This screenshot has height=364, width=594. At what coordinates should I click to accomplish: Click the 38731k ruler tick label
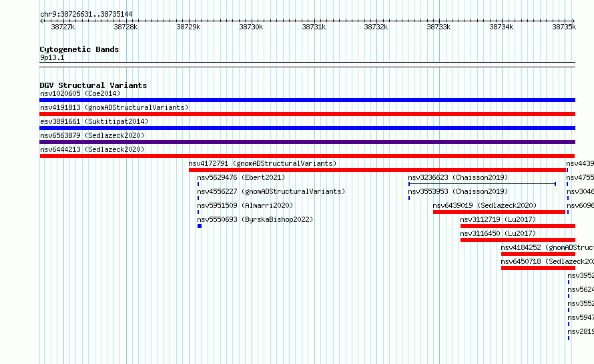pos(314,27)
